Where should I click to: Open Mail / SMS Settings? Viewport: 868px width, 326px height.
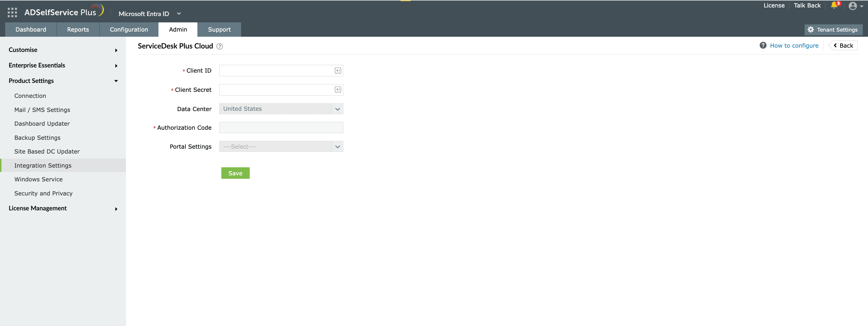pyautogui.click(x=42, y=110)
